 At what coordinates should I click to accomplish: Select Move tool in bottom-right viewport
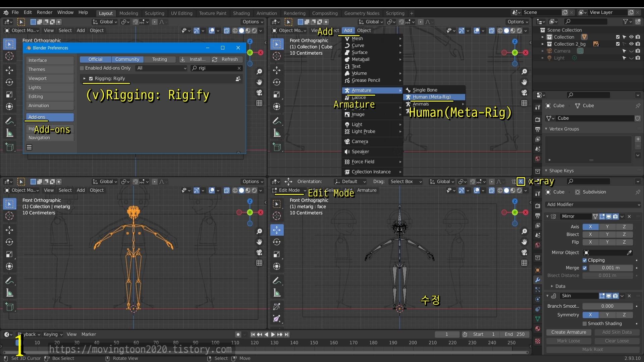pos(277,230)
